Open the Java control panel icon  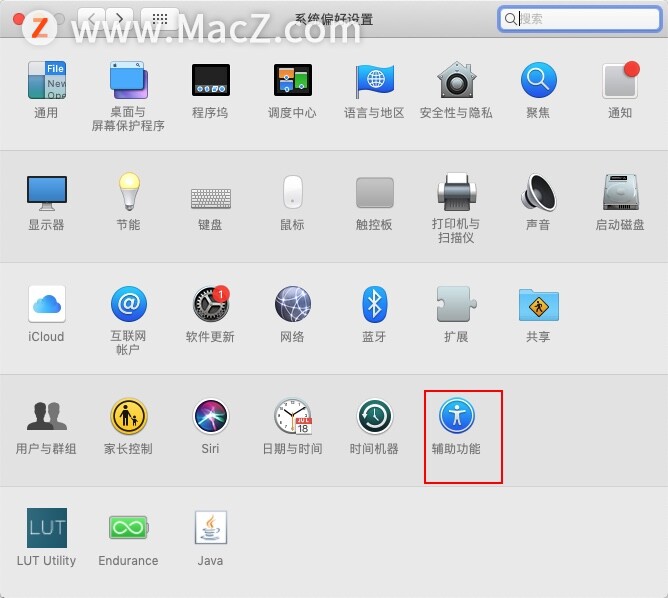(210, 528)
